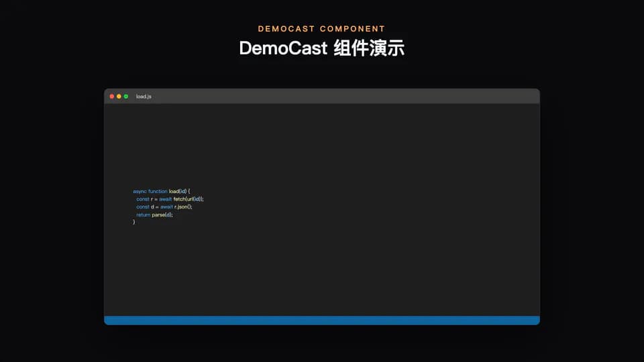The image size is (644, 362).
Task: Click the 'DemoCast 组件演示' heading
Action: 322,48
